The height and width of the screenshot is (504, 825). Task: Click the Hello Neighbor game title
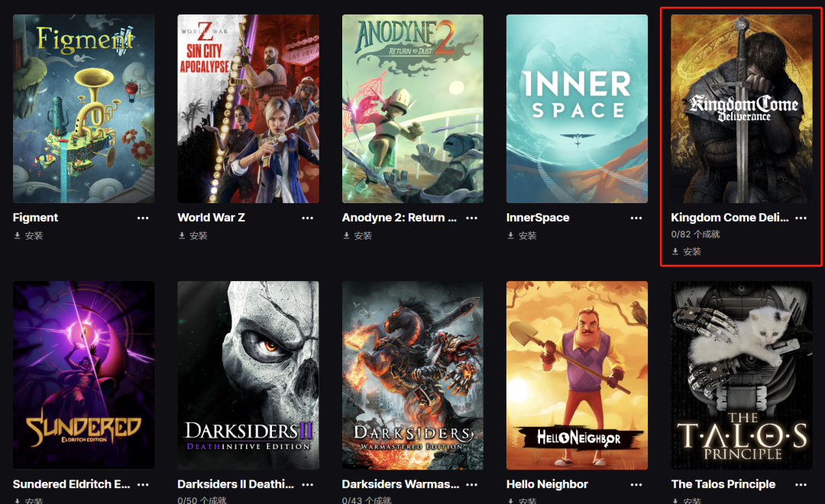pyautogui.click(x=547, y=485)
